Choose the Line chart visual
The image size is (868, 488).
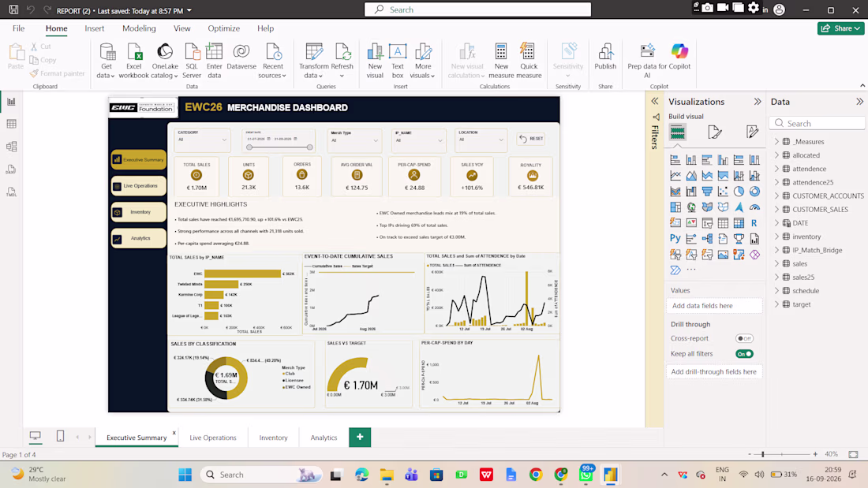(x=675, y=175)
